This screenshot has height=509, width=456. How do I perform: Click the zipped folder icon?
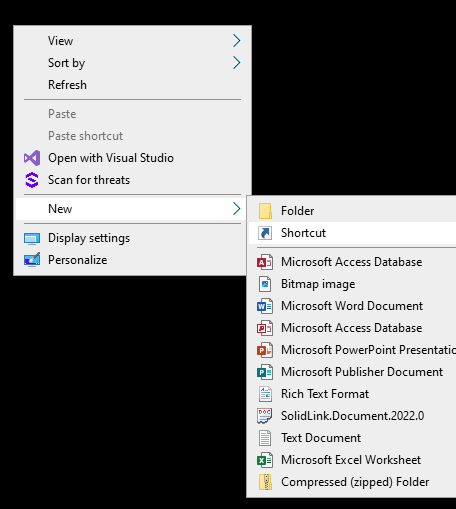pyautogui.click(x=265, y=482)
